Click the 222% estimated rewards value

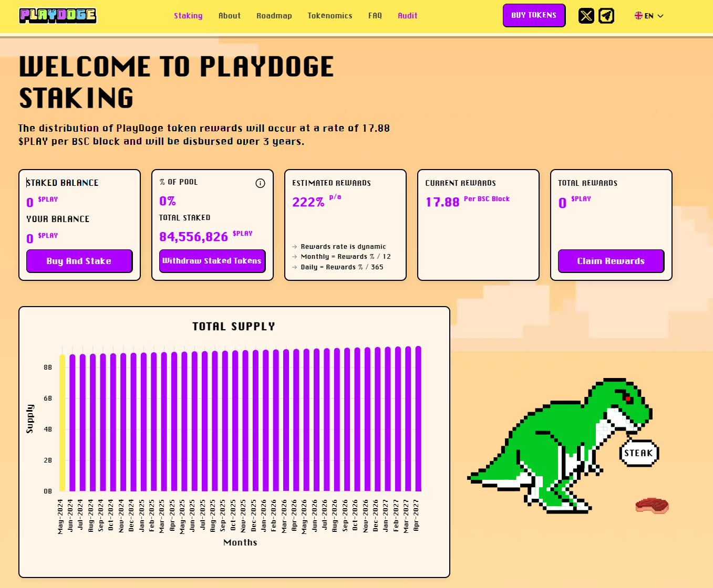pyautogui.click(x=308, y=202)
